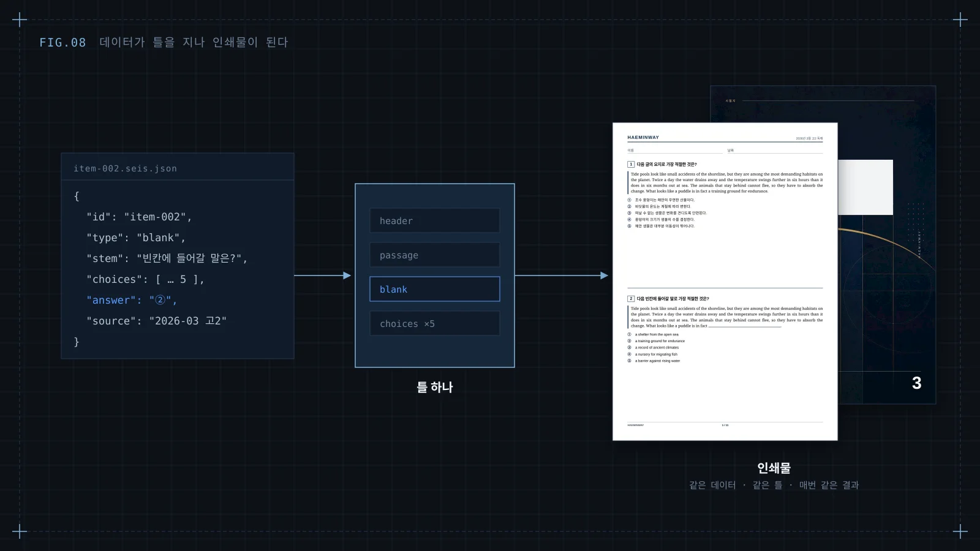The height and width of the screenshot is (551, 980).
Task: Select the "type": "blank" line
Action: pos(136,238)
